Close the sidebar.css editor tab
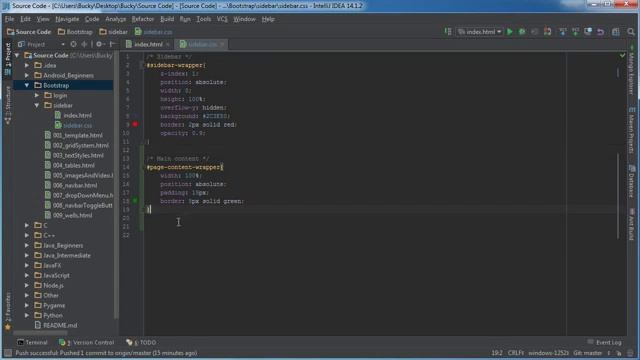 222,44
